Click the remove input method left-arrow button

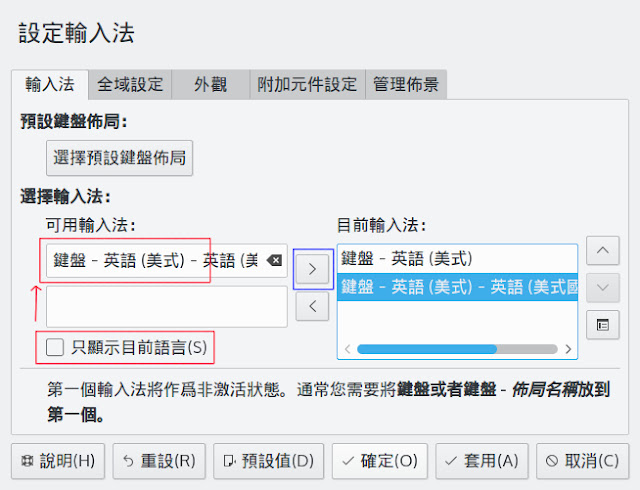[x=313, y=306]
